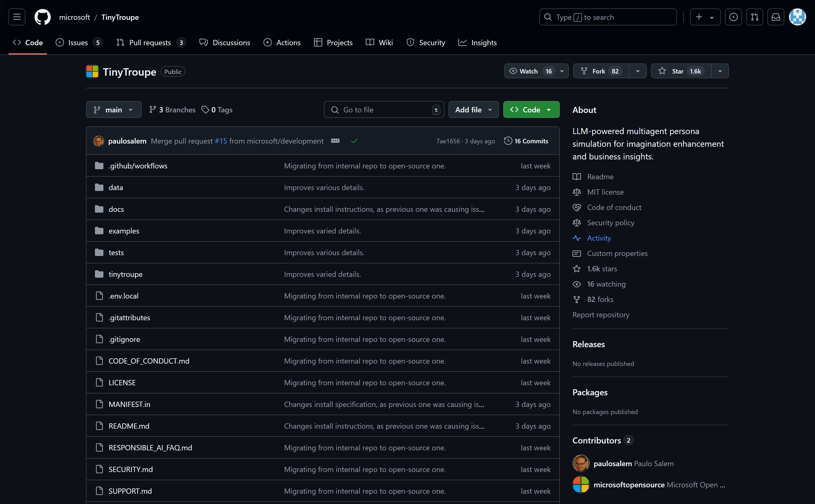Open the notifications inbox icon
This screenshot has width=815, height=504.
coord(775,17)
